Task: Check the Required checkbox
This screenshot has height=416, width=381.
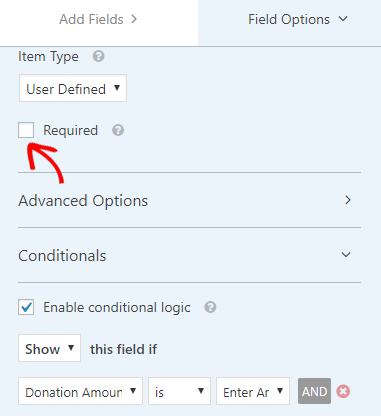Action: pyautogui.click(x=26, y=130)
